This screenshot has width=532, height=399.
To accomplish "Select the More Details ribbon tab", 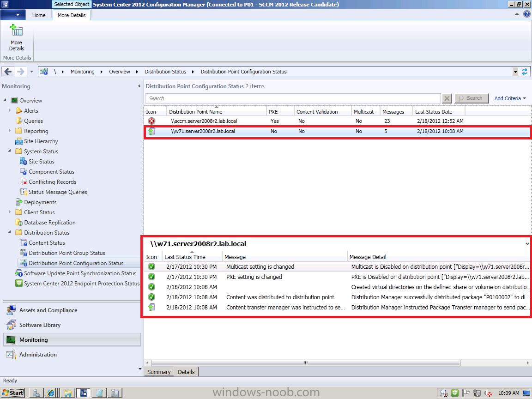I will point(72,15).
